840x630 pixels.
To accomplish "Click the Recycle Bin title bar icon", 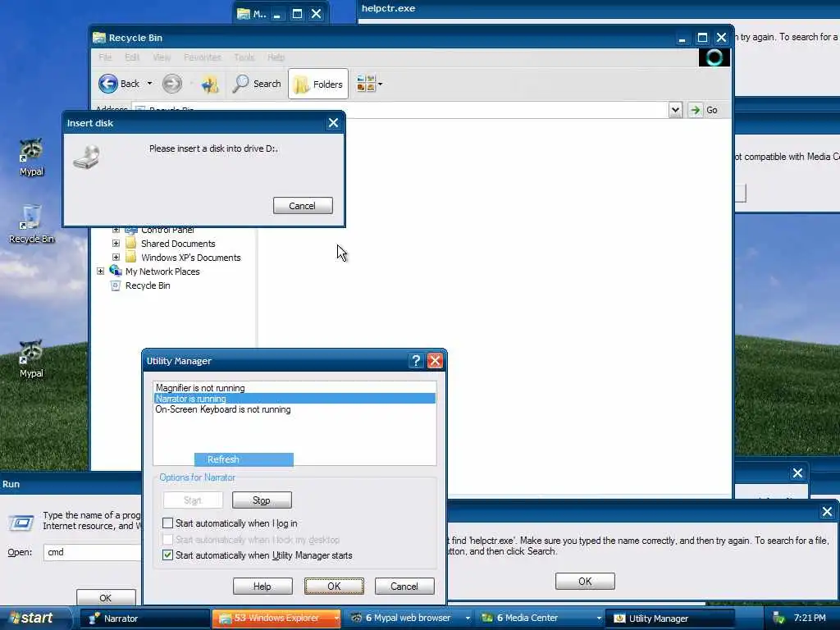I will (x=99, y=38).
